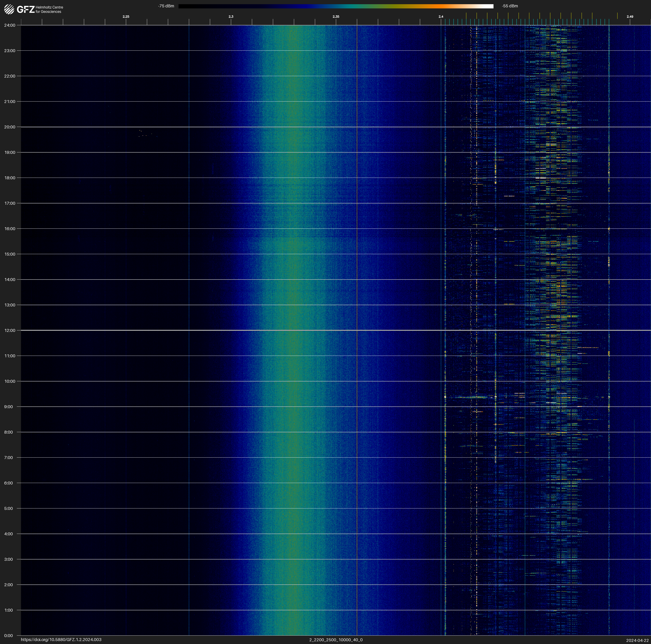Click the color scale gradient bar
Screen dimensions: 651x644
point(336,6)
